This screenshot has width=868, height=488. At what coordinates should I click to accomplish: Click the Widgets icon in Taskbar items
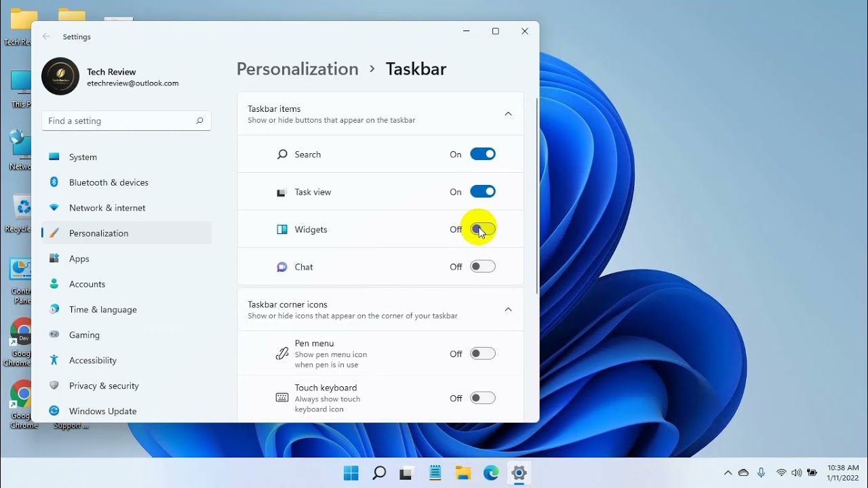(x=282, y=229)
